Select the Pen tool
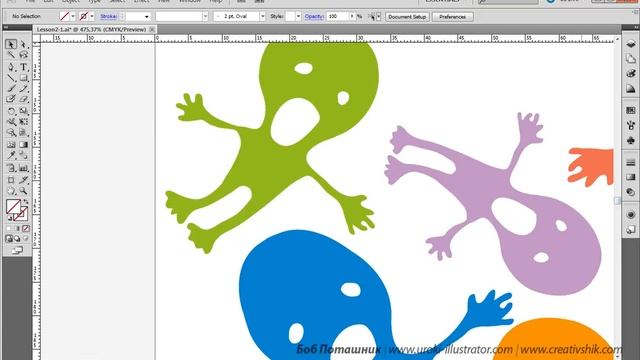 tap(11, 67)
